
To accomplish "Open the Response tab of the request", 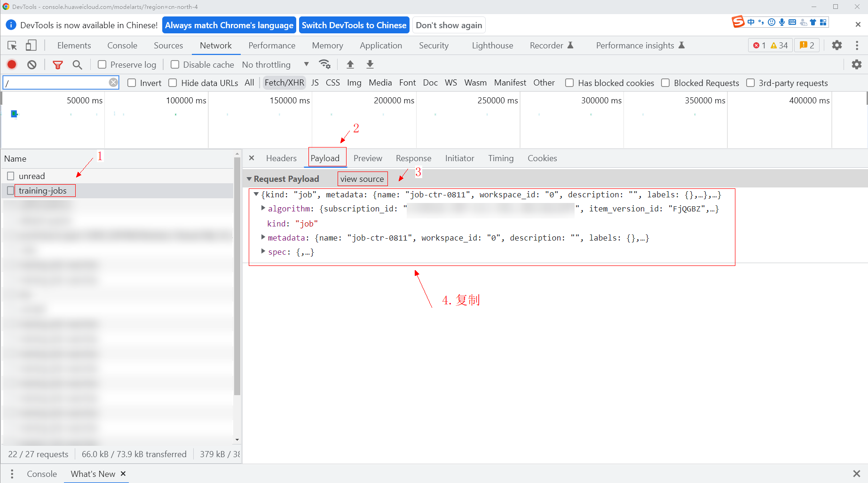I will tap(413, 158).
